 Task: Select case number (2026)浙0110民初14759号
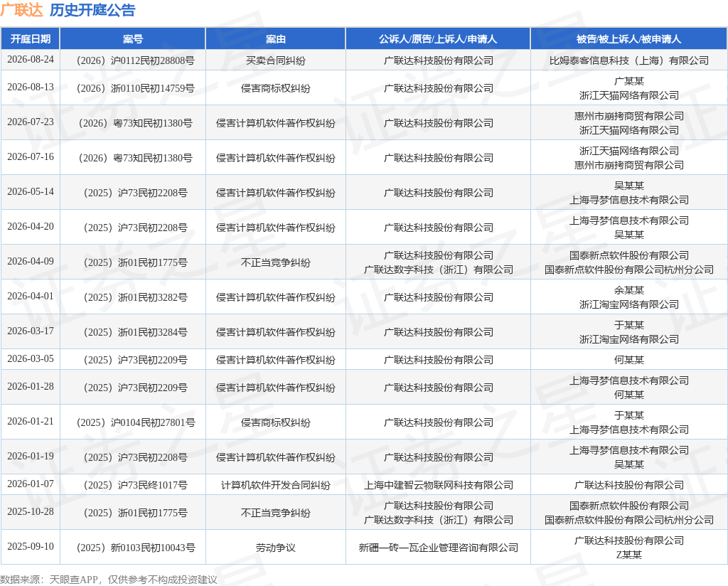pos(134,88)
